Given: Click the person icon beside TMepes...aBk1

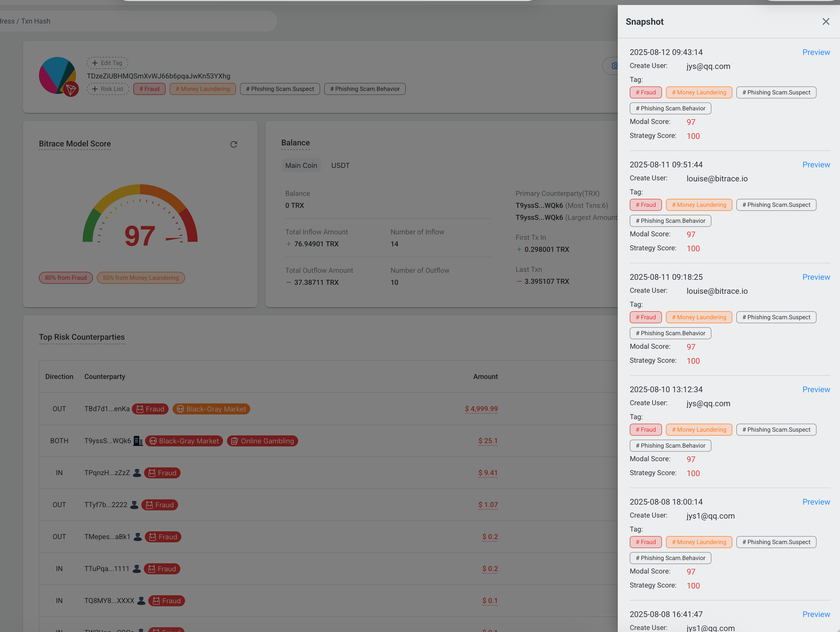Looking at the screenshot, I should tap(138, 537).
